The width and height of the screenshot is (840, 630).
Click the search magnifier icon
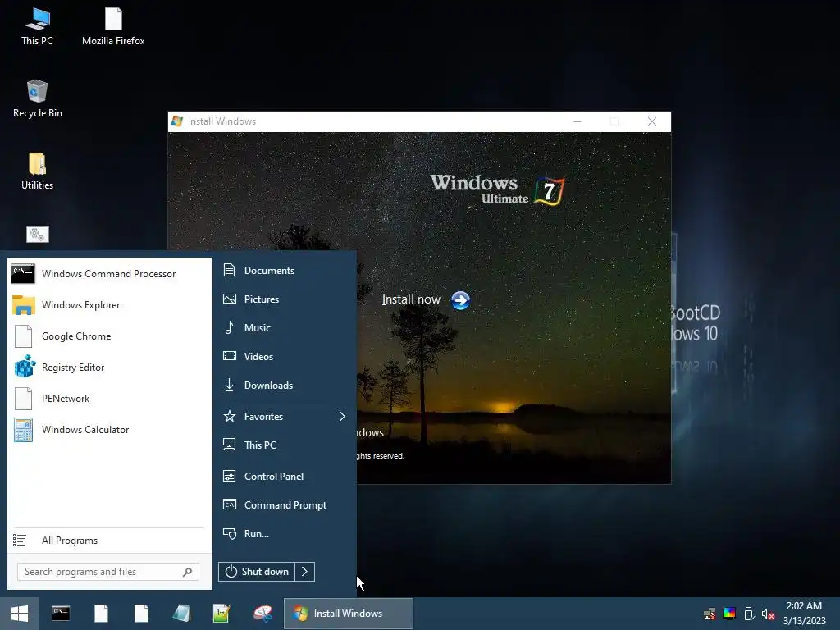pos(188,572)
